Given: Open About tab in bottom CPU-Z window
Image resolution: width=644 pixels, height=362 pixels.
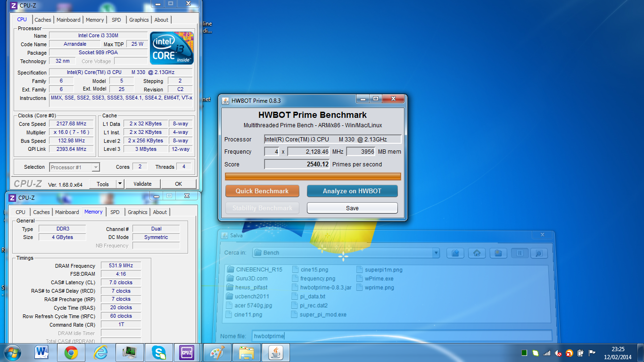Looking at the screenshot, I should point(160,212).
